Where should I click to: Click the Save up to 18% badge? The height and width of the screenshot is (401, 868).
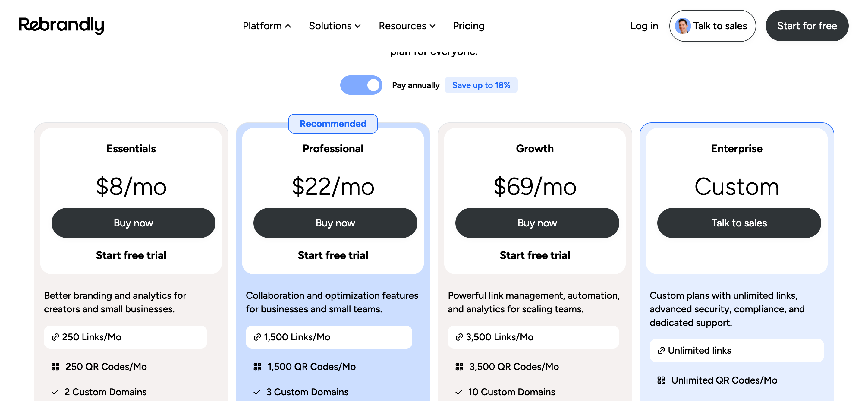point(481,85)
